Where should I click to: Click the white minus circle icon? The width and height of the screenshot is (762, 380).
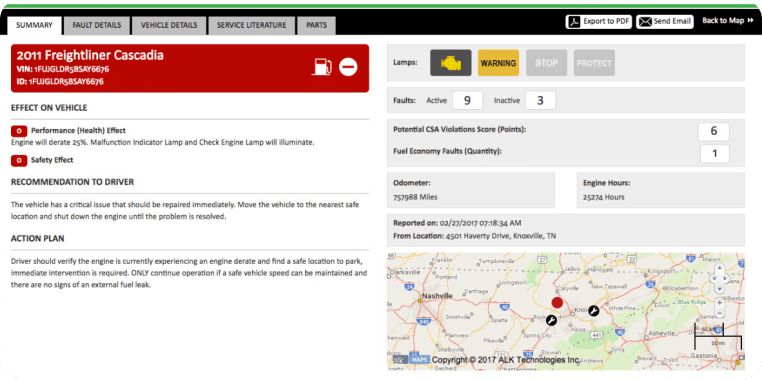click(x=348, y=67)
